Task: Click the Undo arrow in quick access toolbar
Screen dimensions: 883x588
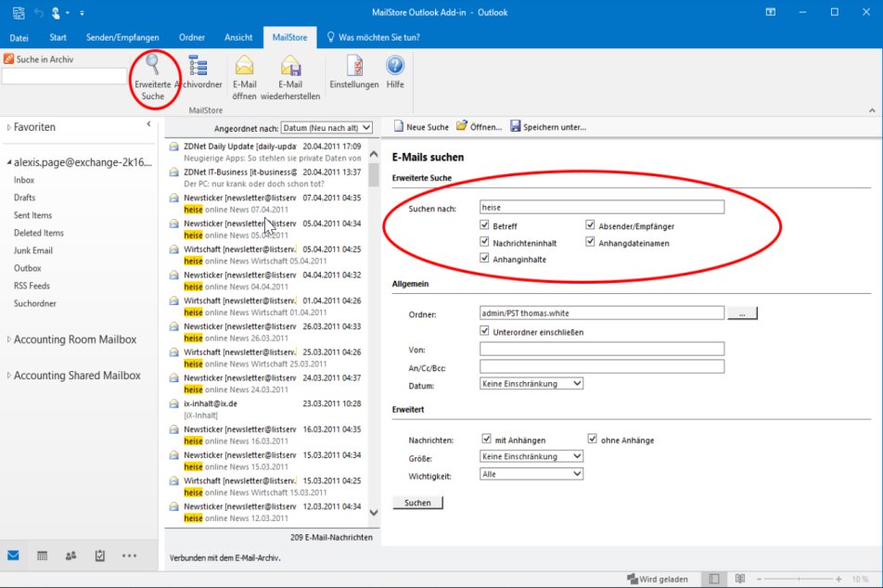Action: [39, 12]
